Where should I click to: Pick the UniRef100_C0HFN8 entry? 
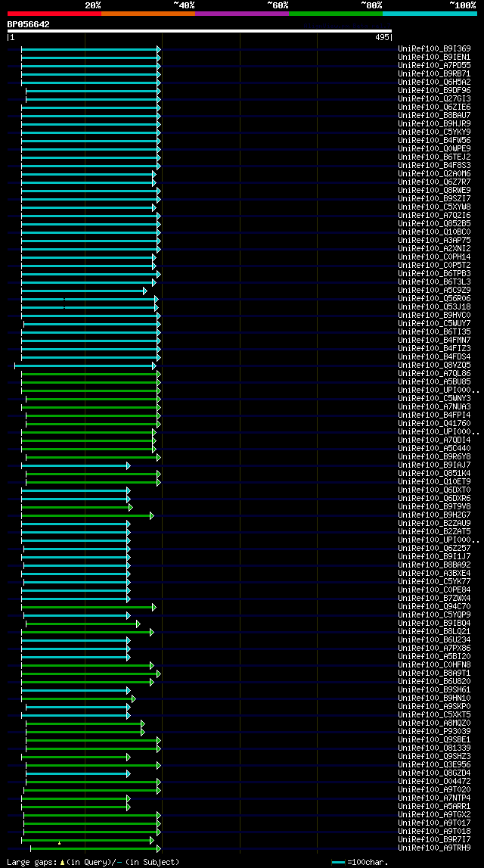[434, 665]
